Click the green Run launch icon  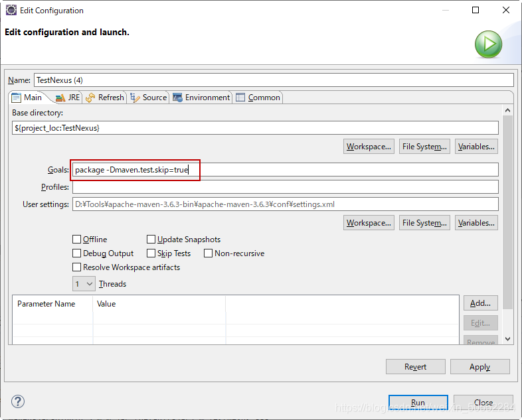488,44
